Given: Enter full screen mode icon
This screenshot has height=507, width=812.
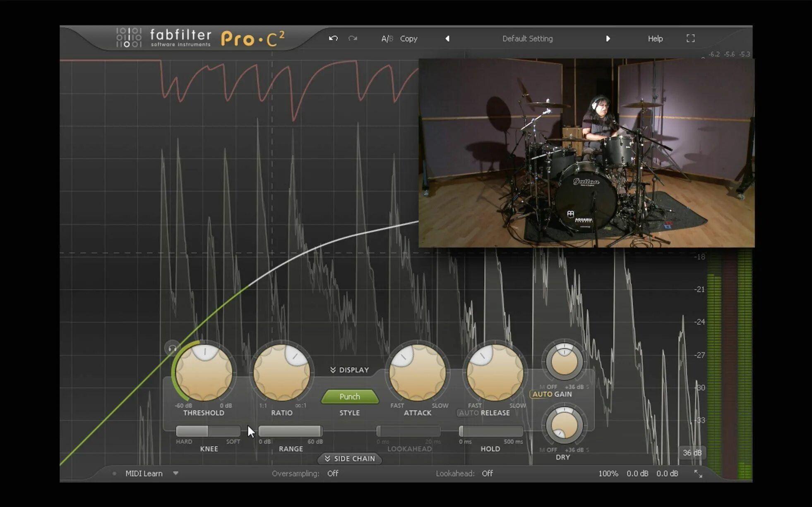Looking at the screenshot, I should (690, 38).
